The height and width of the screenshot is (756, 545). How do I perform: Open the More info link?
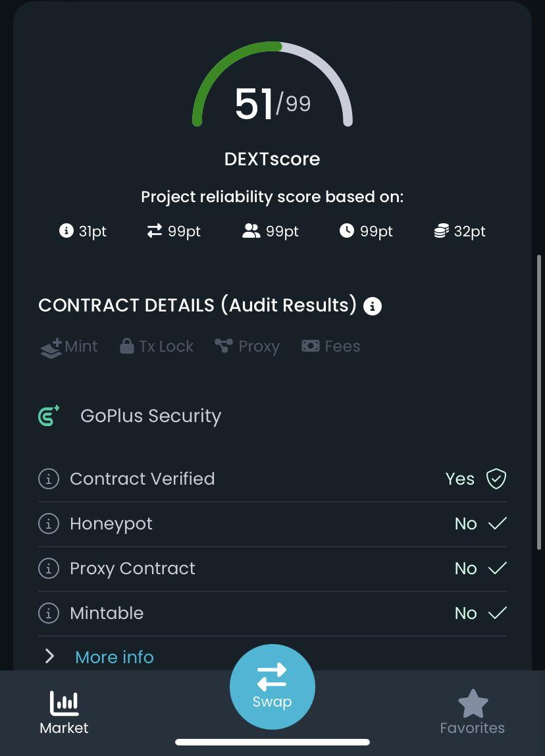[x=115, y=657]
